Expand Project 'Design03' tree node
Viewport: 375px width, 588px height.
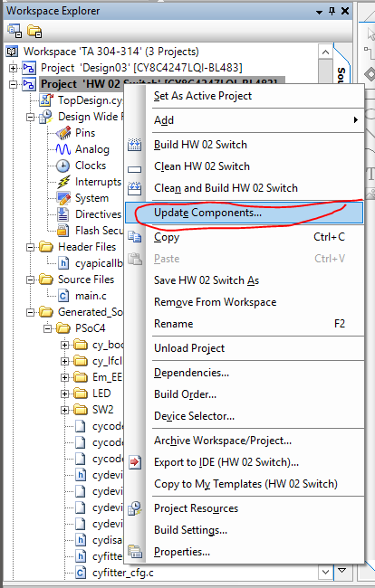(x=14, y=68)
